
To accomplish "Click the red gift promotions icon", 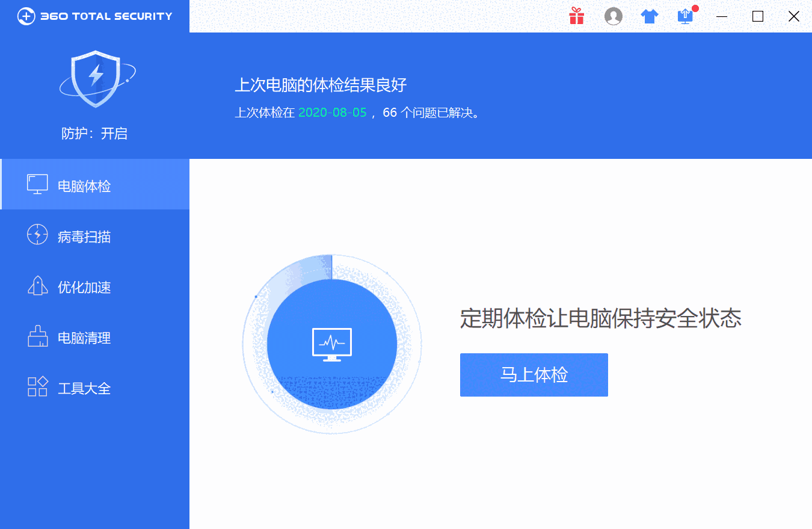I will (x=576, y=16).
